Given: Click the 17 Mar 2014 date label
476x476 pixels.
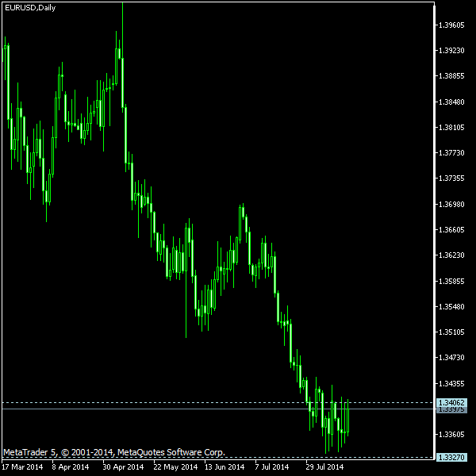Looking at the screenshot, I should pos(22,466).
